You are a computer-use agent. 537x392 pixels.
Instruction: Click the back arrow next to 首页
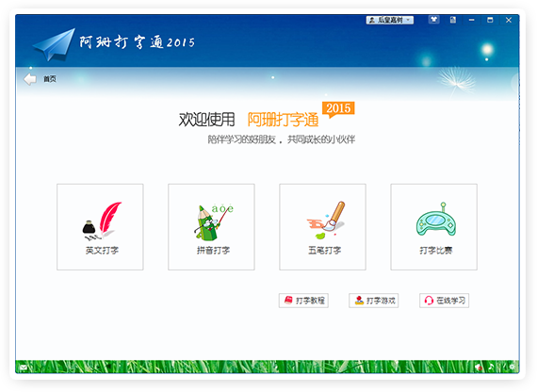[x=30, y=79]
